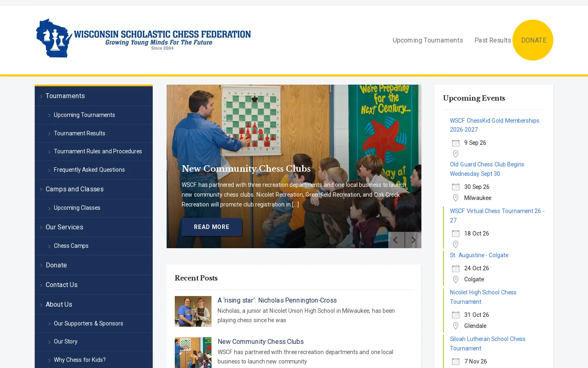588x368 pixels.
Task: Open the Nicholas Pennington-Cross rising star post
Action: pos(277,301)
